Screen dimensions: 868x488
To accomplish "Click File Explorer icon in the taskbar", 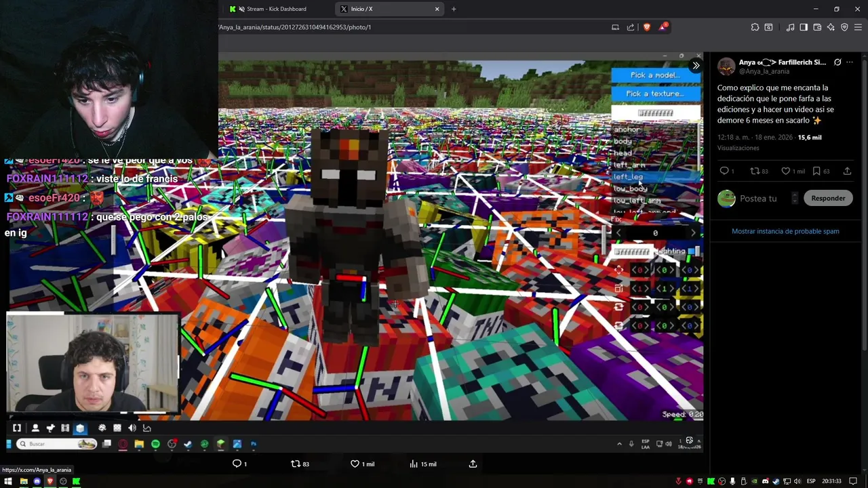I will click(24, 481).
